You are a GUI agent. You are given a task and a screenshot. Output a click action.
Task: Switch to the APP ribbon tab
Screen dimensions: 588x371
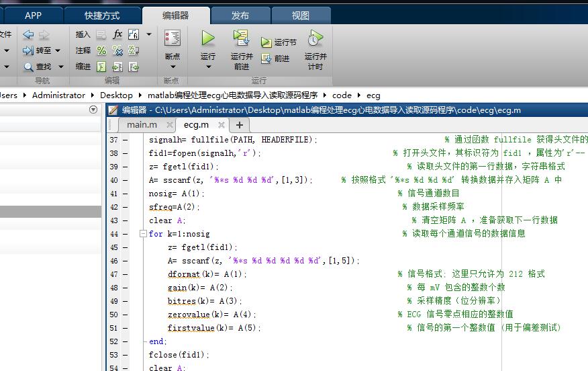click(33, 15)
